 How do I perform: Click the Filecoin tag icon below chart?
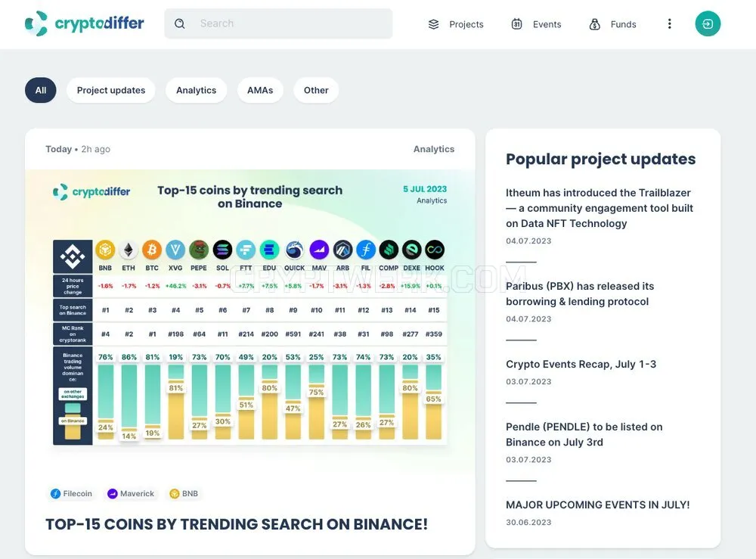point(55,493)
